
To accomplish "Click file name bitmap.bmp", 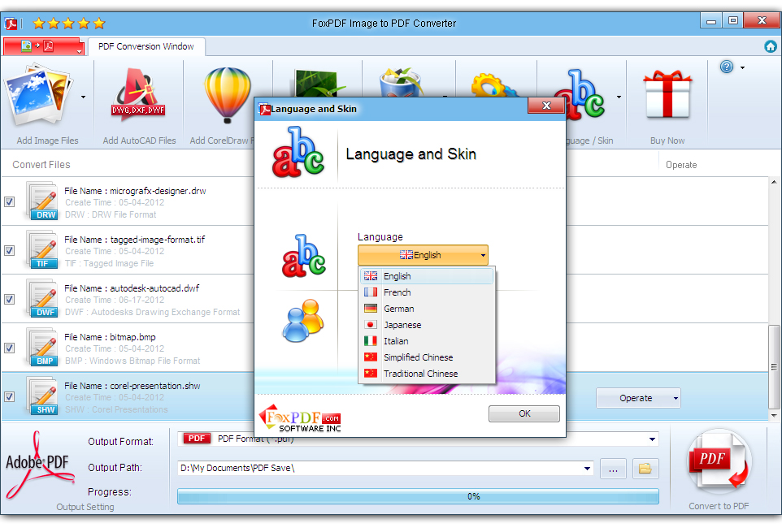I will pos(133,337).
